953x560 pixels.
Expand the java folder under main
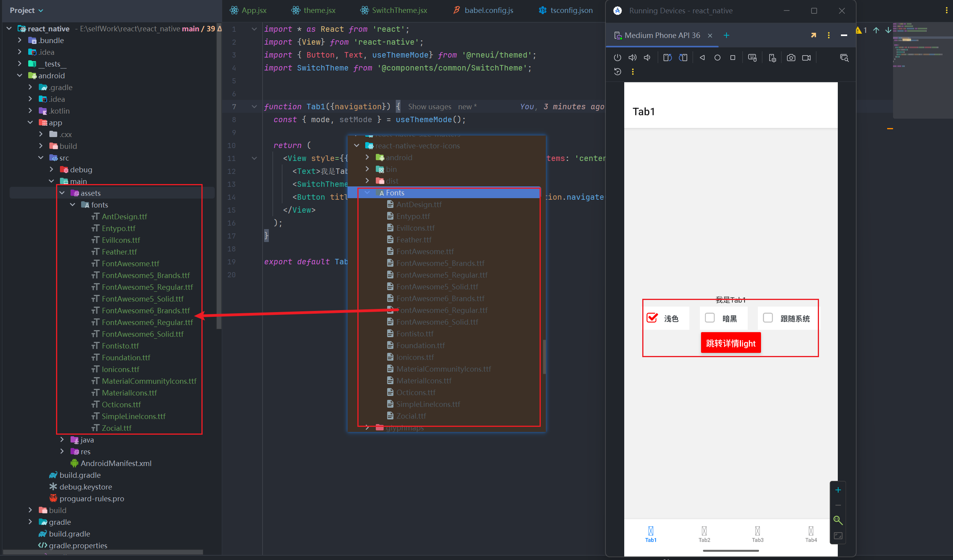pyautogui.click(x=62, y=440)
